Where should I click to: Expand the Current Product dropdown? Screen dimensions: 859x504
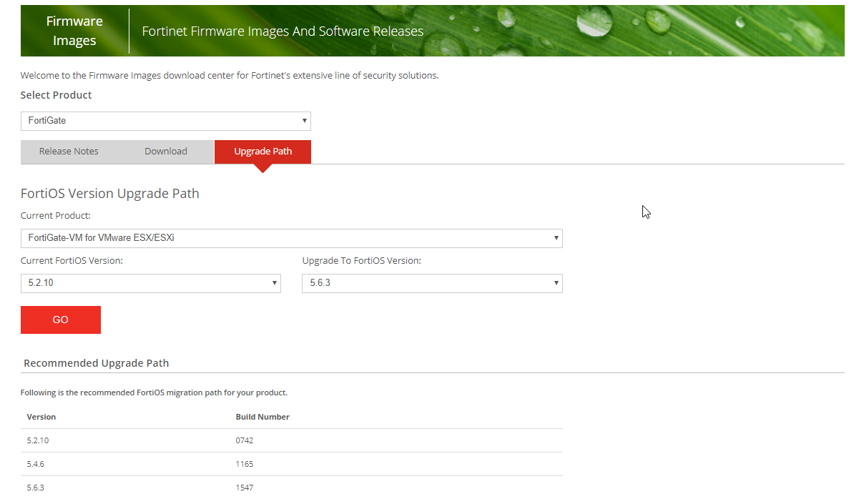point(291,238)
